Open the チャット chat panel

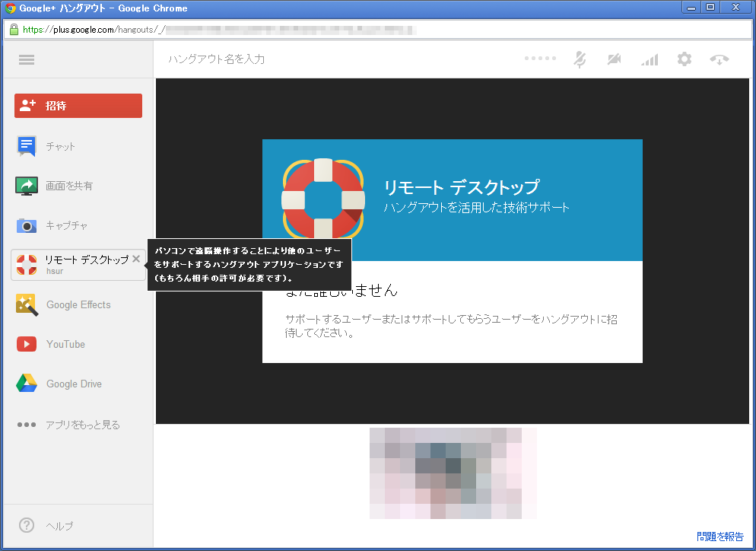click(59, 146)
